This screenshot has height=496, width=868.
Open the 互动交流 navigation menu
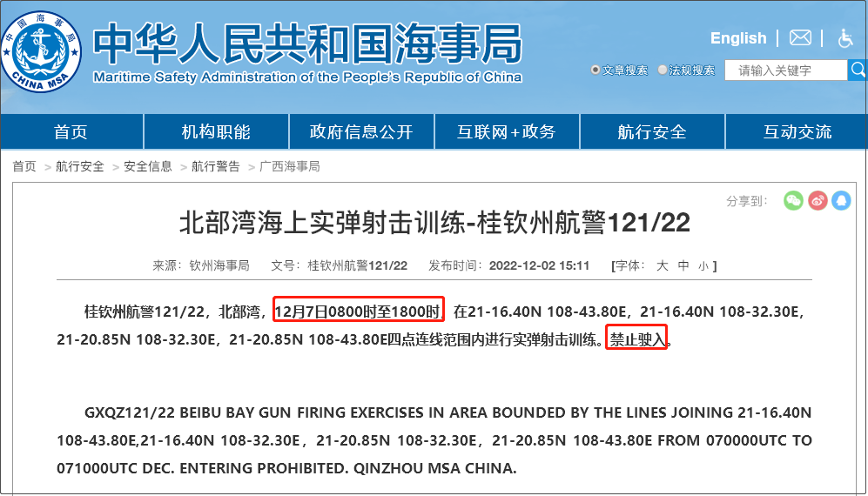(797, 132)
